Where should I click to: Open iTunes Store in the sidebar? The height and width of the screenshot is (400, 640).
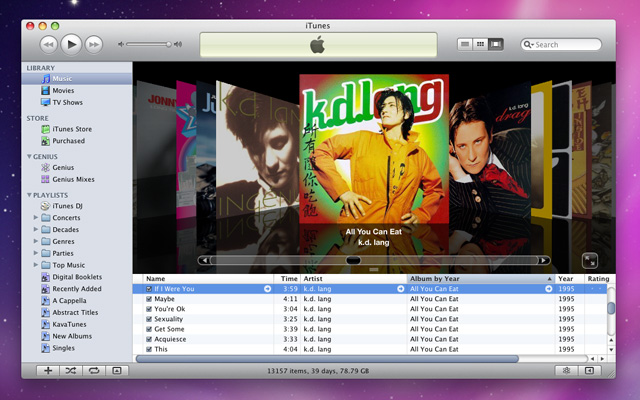[x=71, y=129]
